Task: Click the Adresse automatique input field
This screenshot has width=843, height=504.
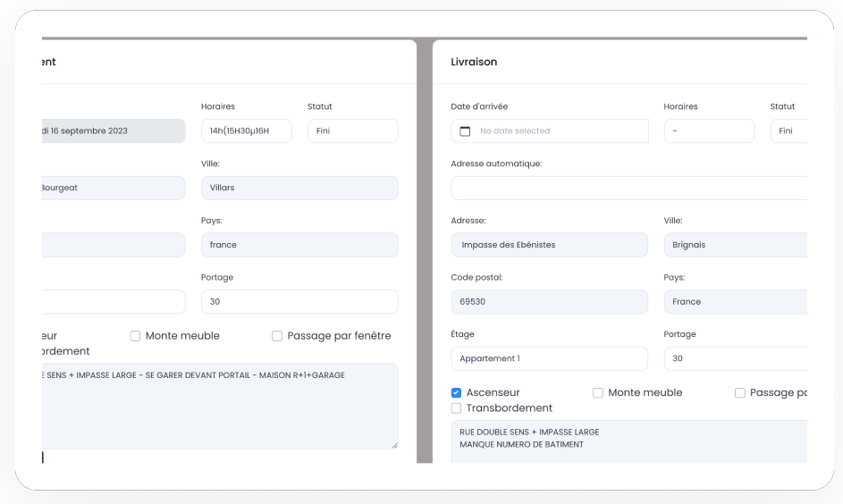Action: (x=629, y=188)
